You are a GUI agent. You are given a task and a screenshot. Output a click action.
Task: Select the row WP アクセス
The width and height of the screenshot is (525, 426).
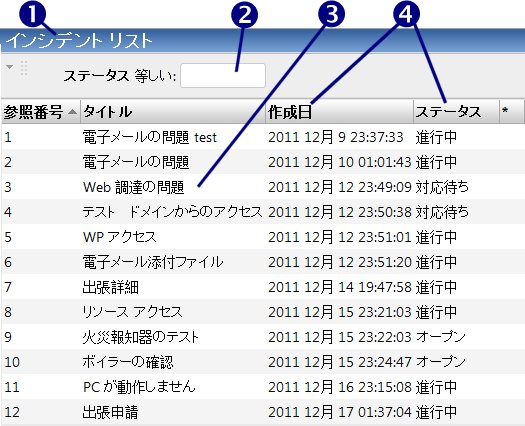pyautogui.click(x=262, y=237)
